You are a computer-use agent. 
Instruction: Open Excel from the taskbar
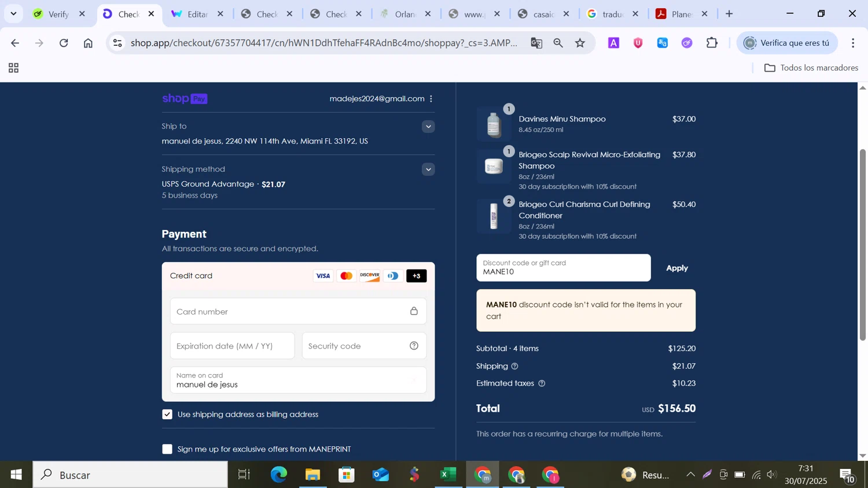tap(448, 475)
